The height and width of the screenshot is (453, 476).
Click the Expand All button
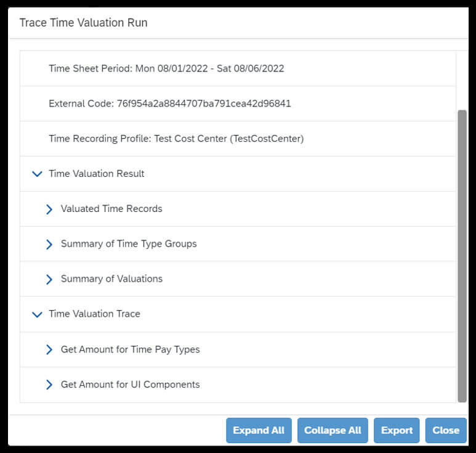(x=259, y=430)
